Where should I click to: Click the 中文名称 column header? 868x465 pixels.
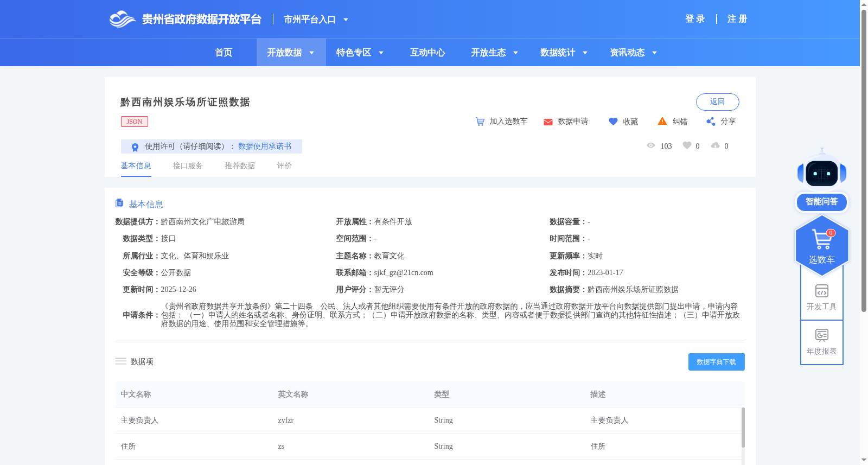(136, 394)
